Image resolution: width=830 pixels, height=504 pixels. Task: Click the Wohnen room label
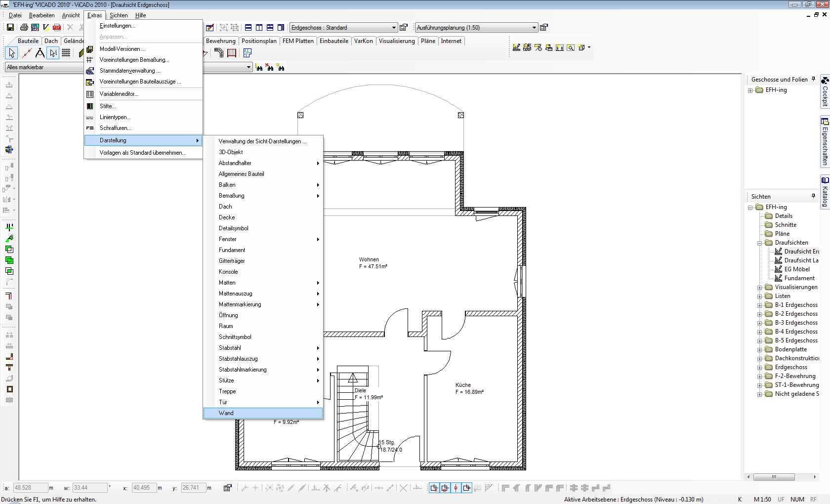click(369, 259)
